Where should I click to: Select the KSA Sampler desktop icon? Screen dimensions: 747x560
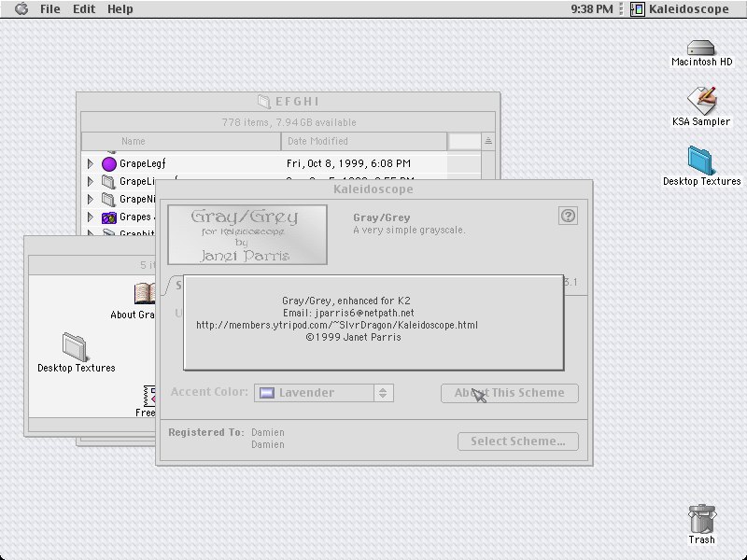[701, 100]
